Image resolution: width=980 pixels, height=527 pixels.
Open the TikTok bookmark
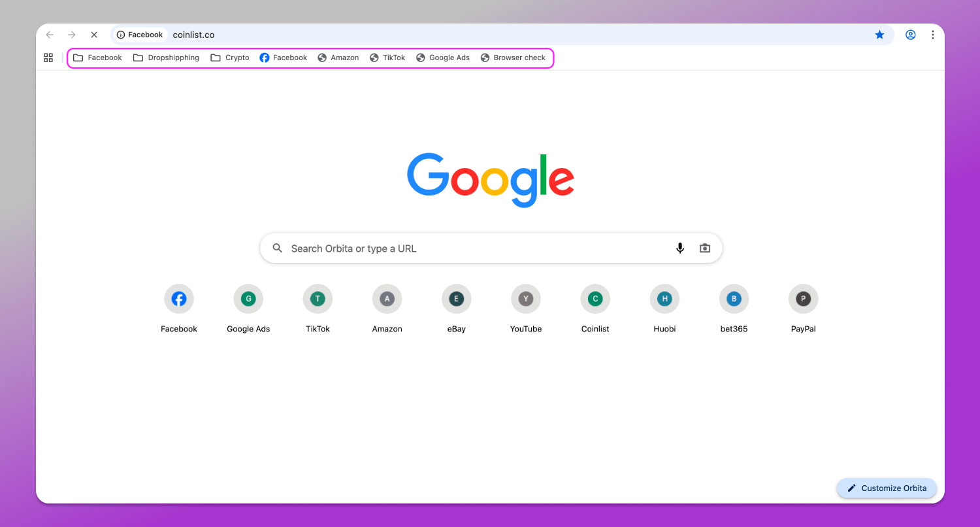[x=387, y=58]
